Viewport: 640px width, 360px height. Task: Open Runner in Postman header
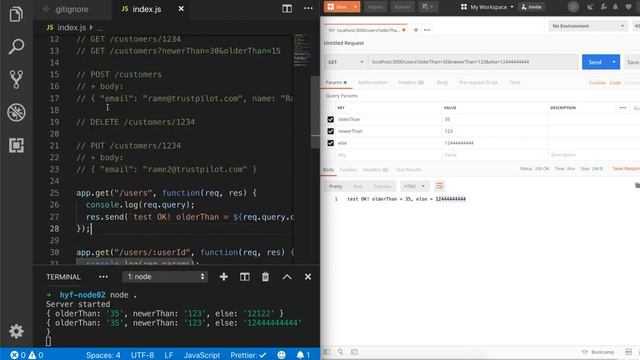coord(402,7)
